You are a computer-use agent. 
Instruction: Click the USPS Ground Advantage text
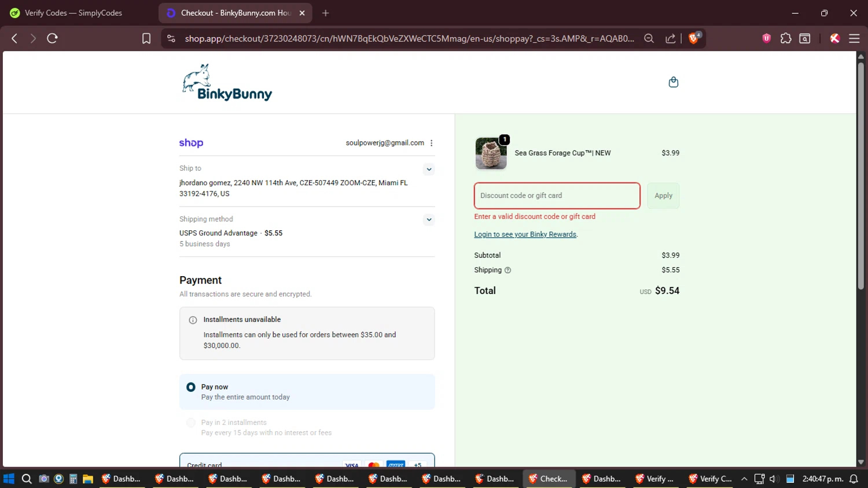(x=218, y=233)
